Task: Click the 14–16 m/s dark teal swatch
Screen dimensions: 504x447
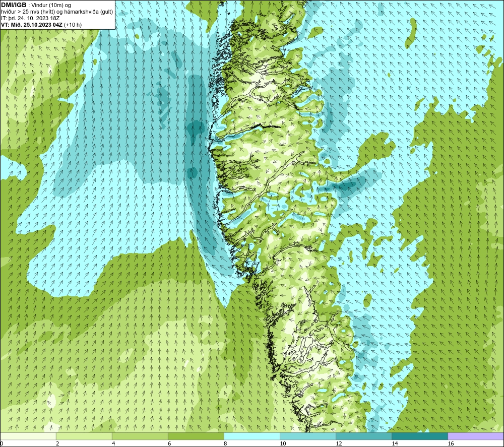Action: [x=420, y=436]
